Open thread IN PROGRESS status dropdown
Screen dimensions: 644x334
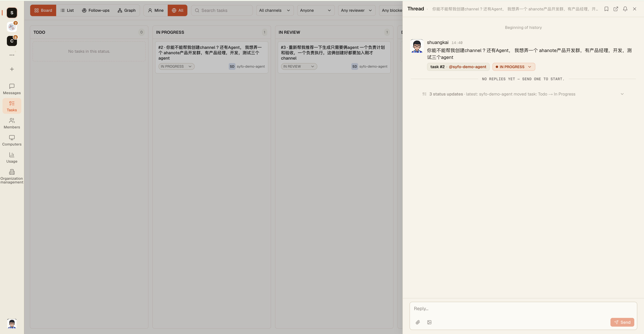(x=514, y=67)
